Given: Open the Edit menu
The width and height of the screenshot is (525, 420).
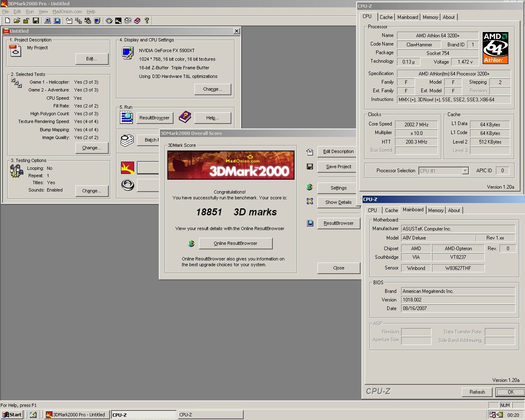Looking at the screenshot, I should click(x=17, y=11).
